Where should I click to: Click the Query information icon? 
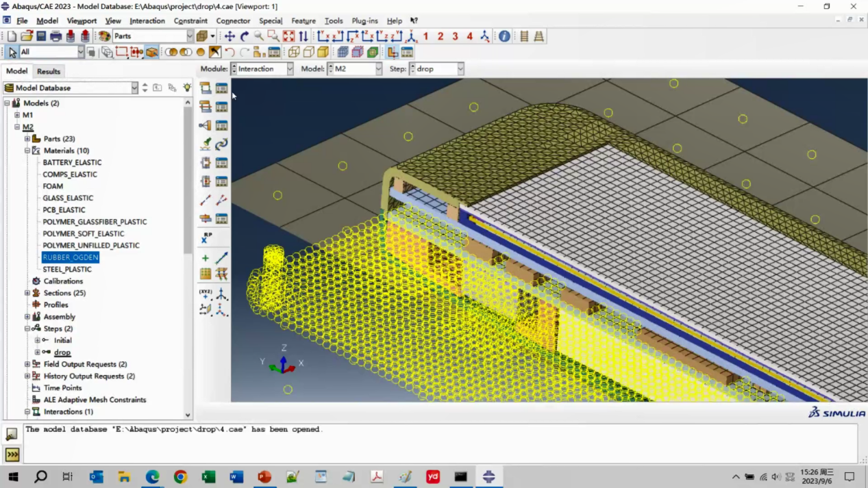[x=504, y=36]
